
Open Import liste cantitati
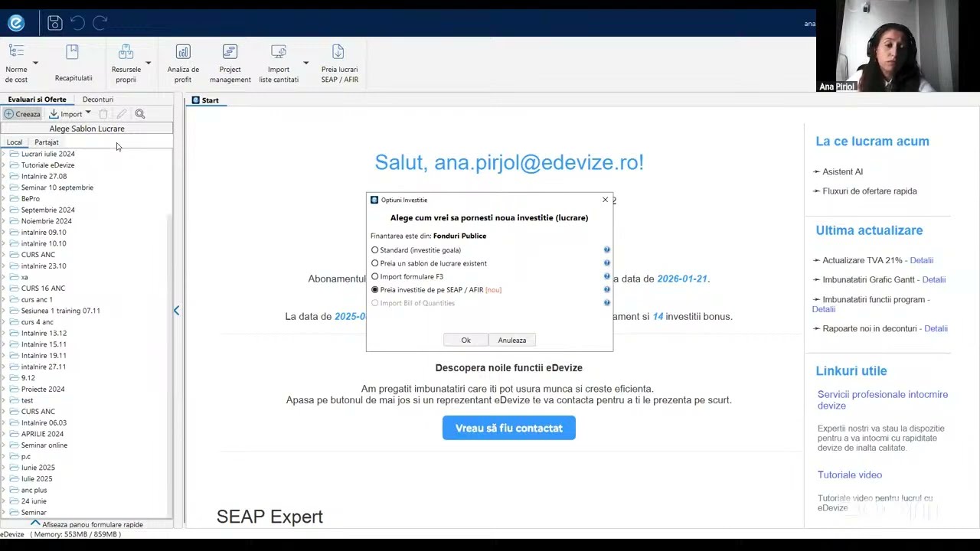[x=279, y=64]
